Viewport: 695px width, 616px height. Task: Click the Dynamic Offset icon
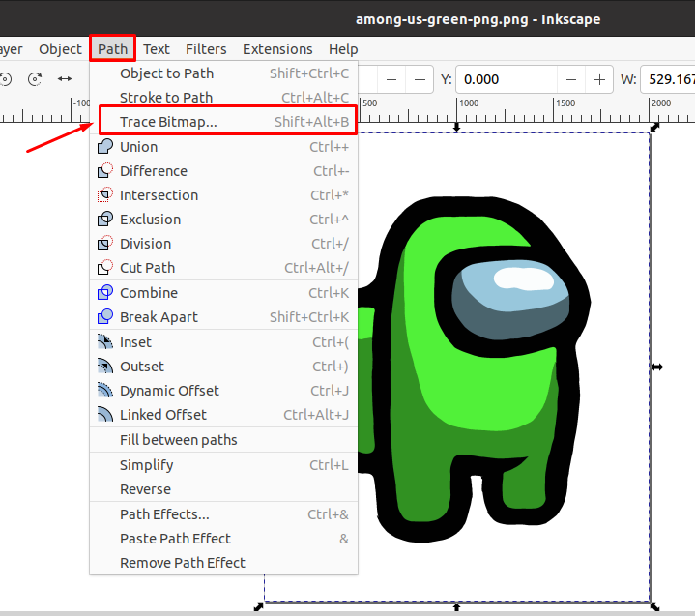click(x=105, y=391)
